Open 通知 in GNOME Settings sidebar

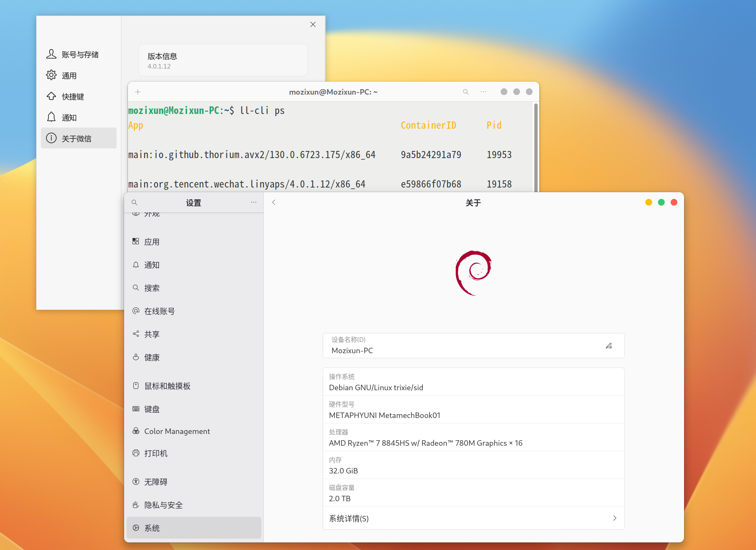(x=194, y=265)
